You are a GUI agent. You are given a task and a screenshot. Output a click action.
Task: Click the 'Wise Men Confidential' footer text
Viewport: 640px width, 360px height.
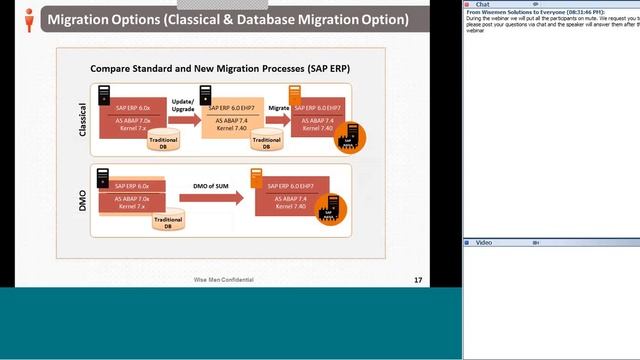click(224, 280)
